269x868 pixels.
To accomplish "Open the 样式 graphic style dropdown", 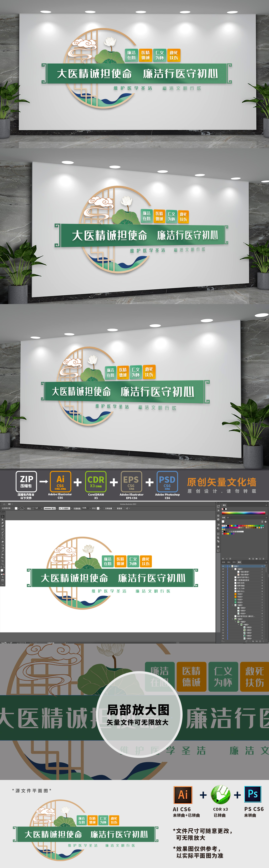I will click(x=101, y=509).
